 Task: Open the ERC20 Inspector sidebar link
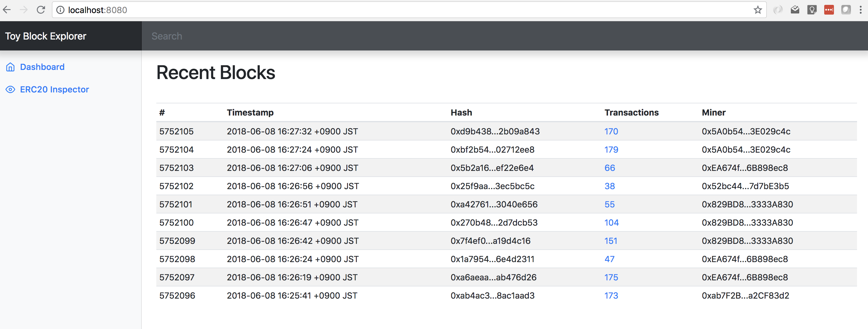(54, 90)
